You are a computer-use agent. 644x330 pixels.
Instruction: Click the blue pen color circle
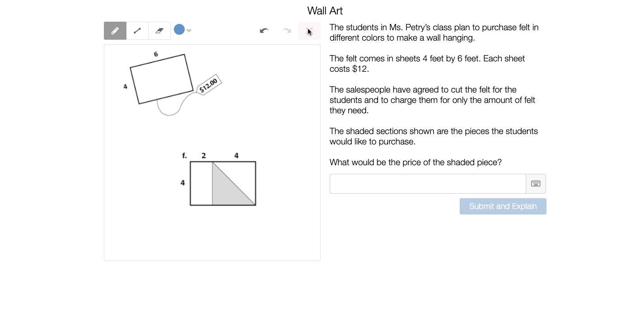(x=179, y=30)
